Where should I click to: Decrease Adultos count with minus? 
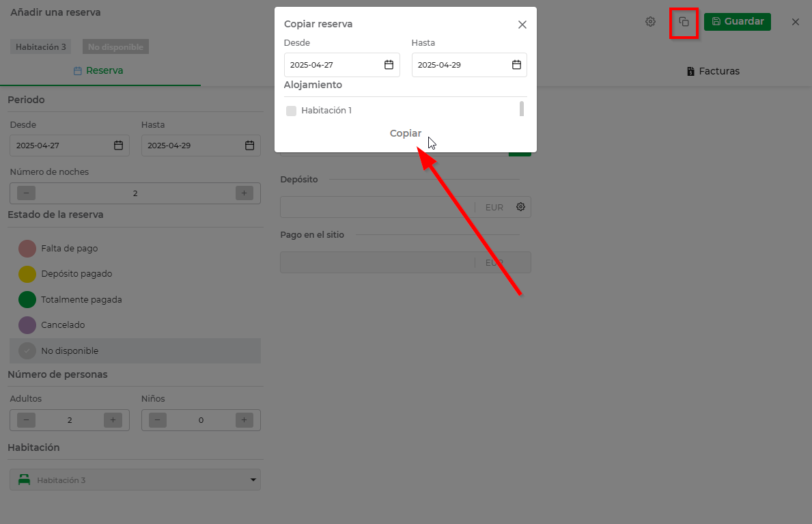(27, 420)
